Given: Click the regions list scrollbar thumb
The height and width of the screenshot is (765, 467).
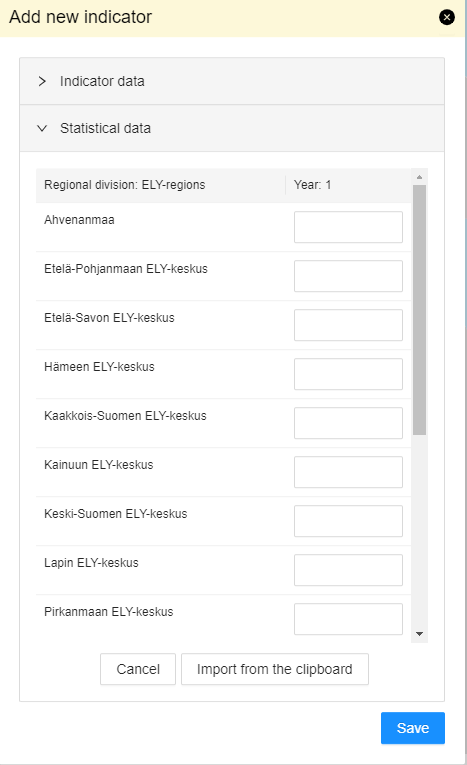Looking at the screenshot, I should pos(419,309).
